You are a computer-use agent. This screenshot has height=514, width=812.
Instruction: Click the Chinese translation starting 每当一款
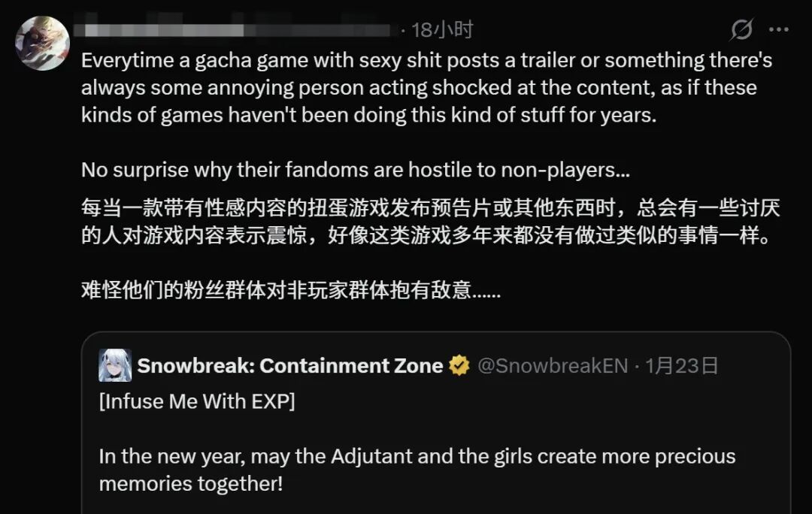[x=430, y=222]
